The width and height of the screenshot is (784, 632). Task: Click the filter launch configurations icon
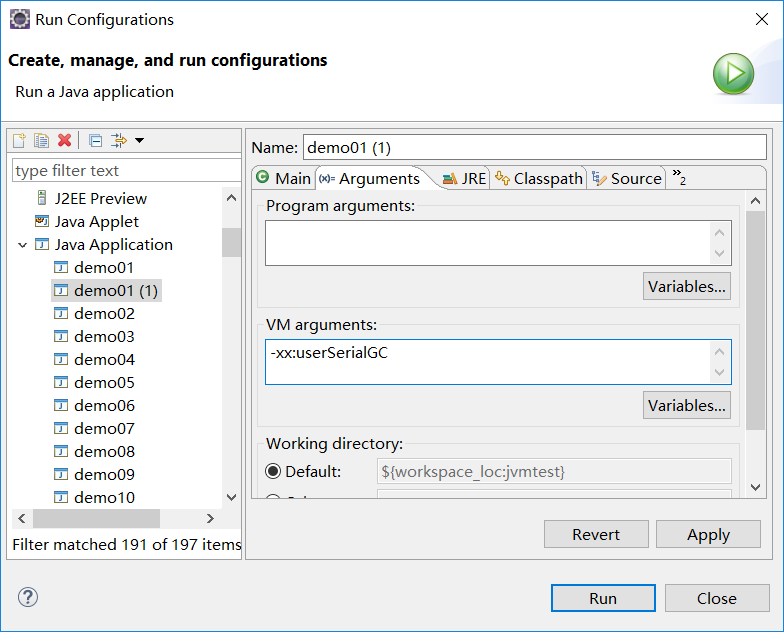pos(119,140)
